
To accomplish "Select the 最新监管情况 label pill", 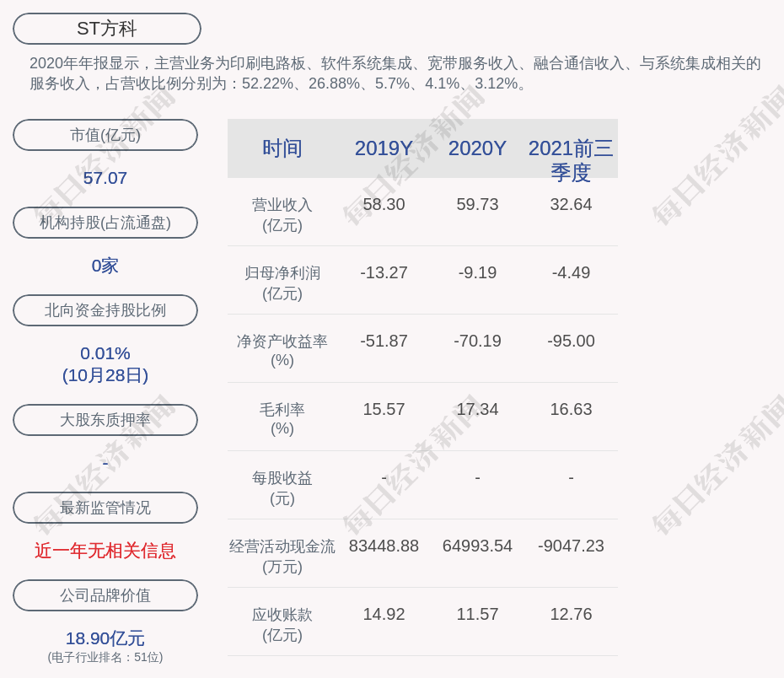I will [105, 508].
